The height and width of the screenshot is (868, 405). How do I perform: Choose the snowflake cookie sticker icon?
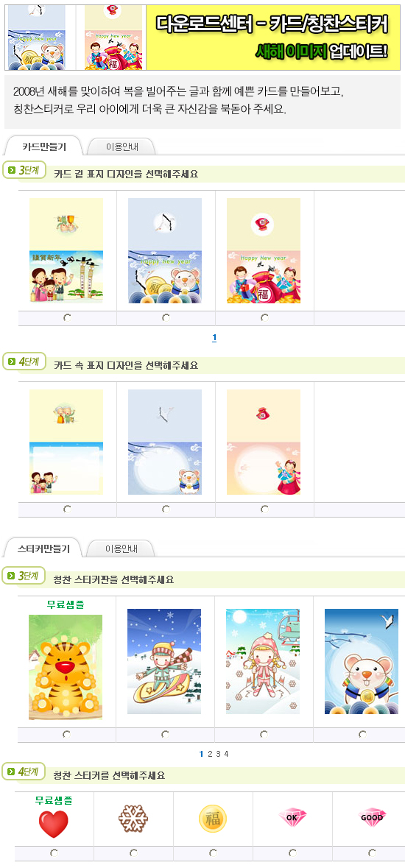[133, 819]
